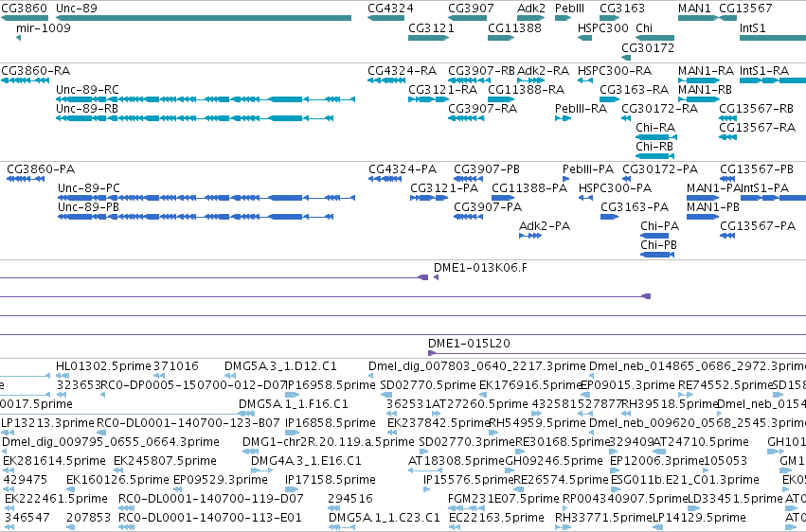Select the CG3907-RA transcript label
The height and width of the screenshot is (532, 806).
coord(483,108)
